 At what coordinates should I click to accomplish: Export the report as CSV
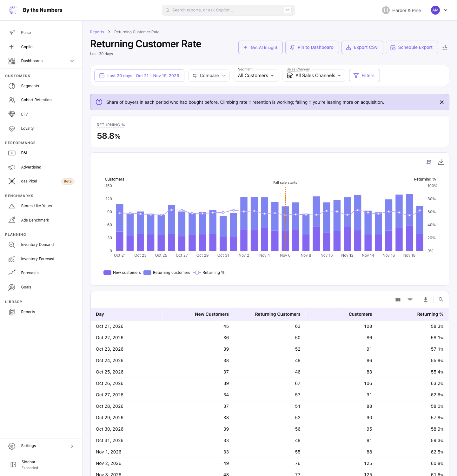tap(362, 48)
